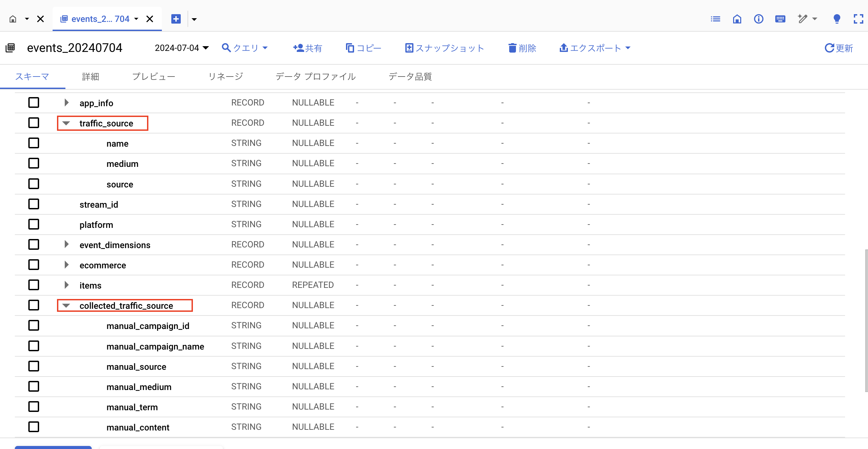Click the manual_term field name
868x449 pixels.
[132, 407]
